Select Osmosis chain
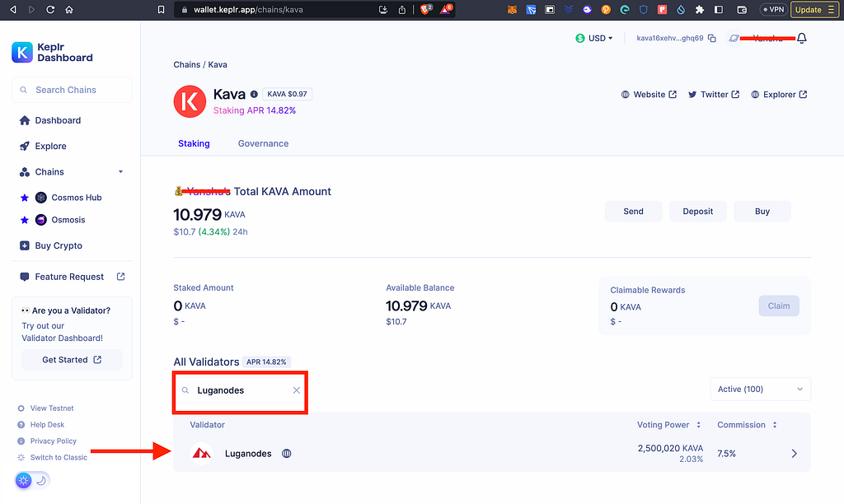The image size is (844, 504). [60, 220]
